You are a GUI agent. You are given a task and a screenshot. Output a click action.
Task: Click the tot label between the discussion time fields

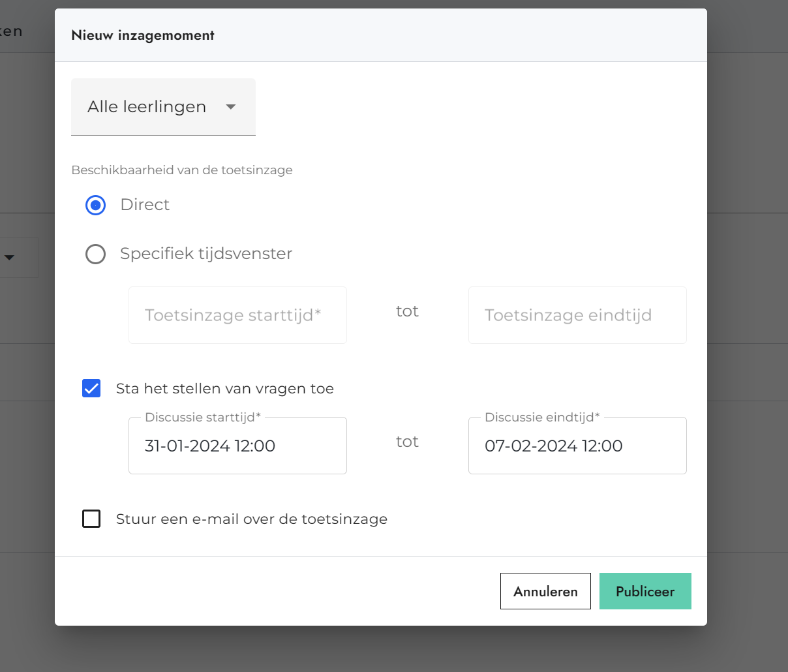point(406,442)
